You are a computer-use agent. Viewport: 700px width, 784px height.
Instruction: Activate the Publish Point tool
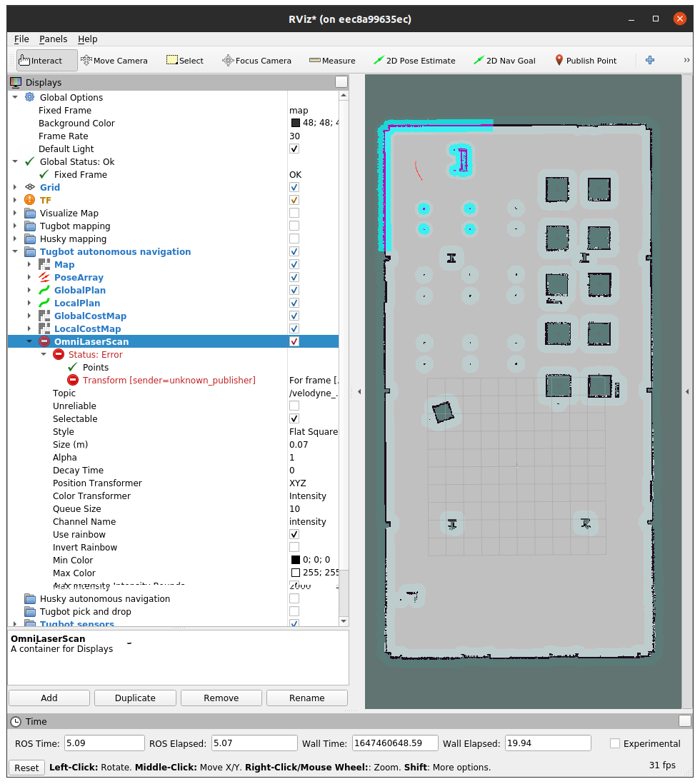[x=586, y=61]
